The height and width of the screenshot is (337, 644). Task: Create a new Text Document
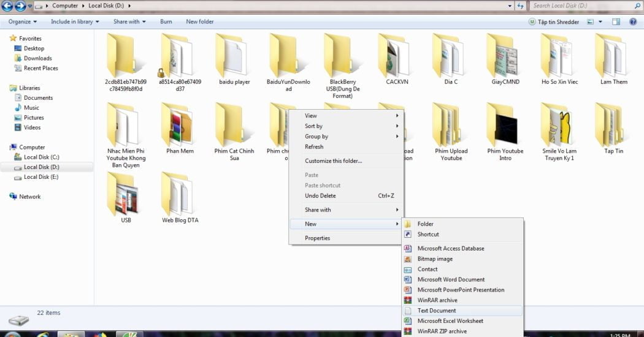coord(462,311)
